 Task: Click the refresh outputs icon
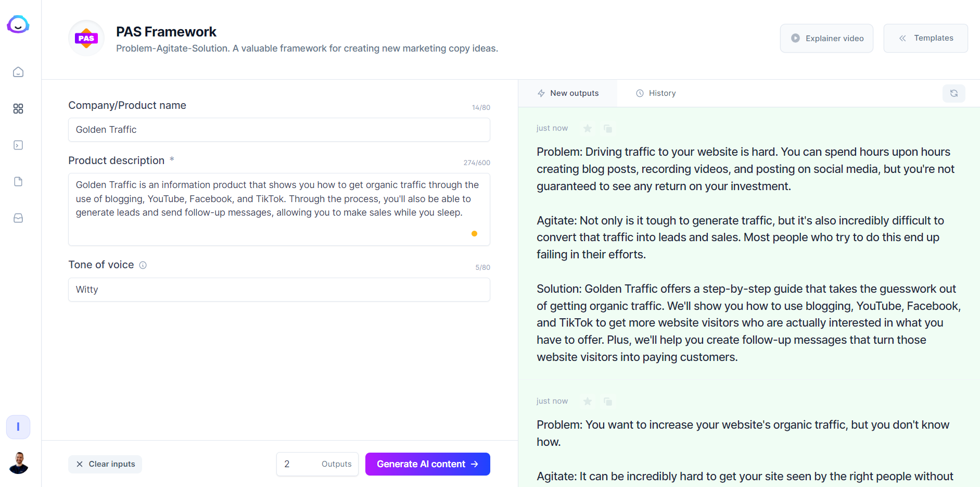coord(954,93)
